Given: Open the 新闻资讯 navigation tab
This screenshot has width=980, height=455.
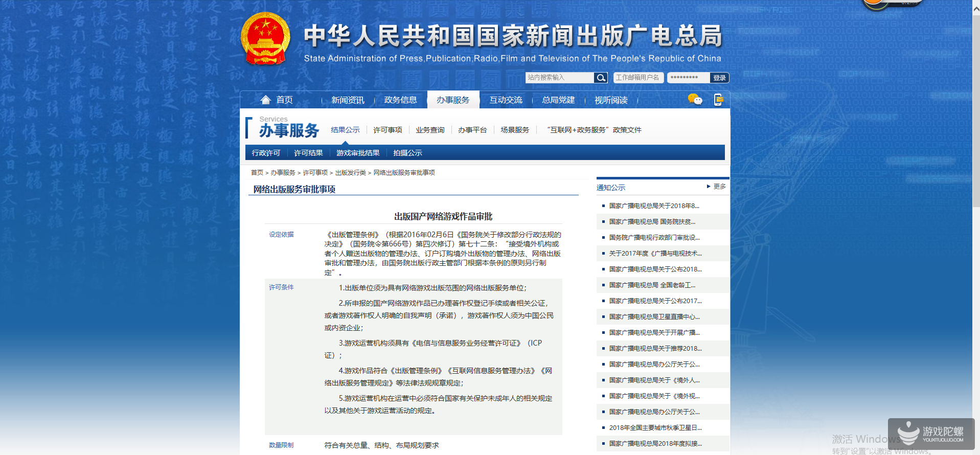Looking at the screenshot, I should pyautogui.click(x=348, y=100).
